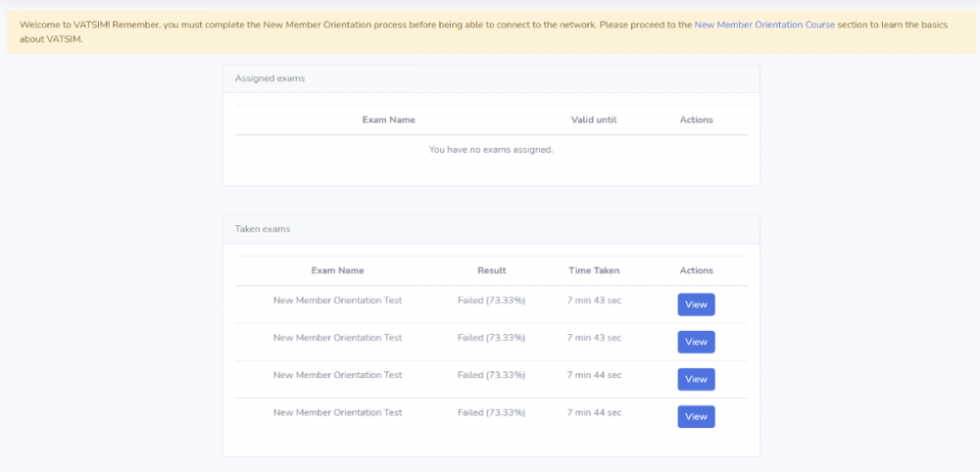This screenshot has width=980, height=472.
Task: Click View for the last taken exam
Action: tap(696, 416)
